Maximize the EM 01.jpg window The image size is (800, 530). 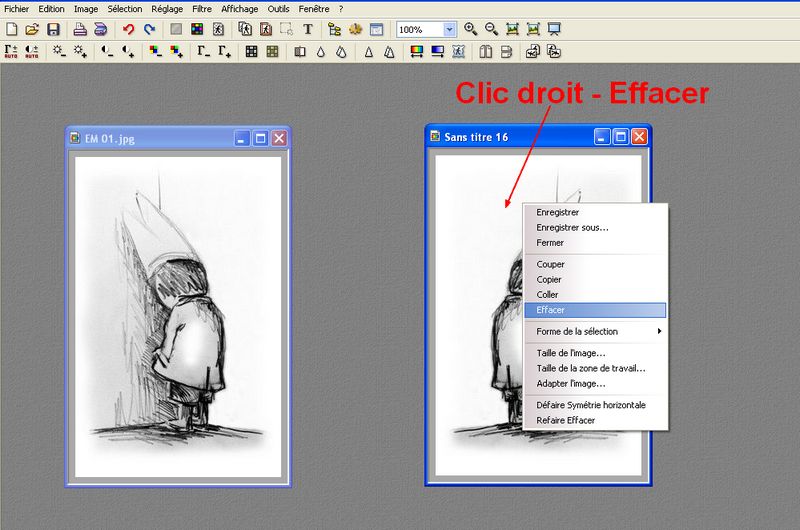coord(260,139)
